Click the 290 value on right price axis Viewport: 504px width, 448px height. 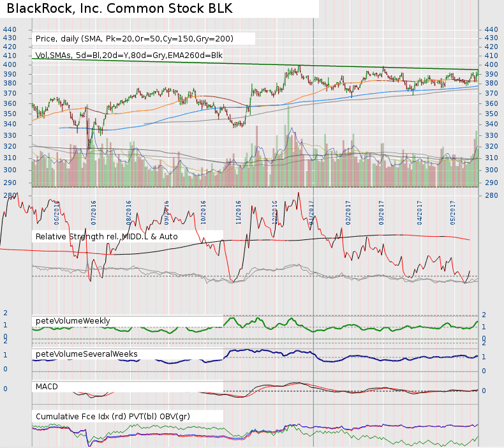click(x=491, y=183)
